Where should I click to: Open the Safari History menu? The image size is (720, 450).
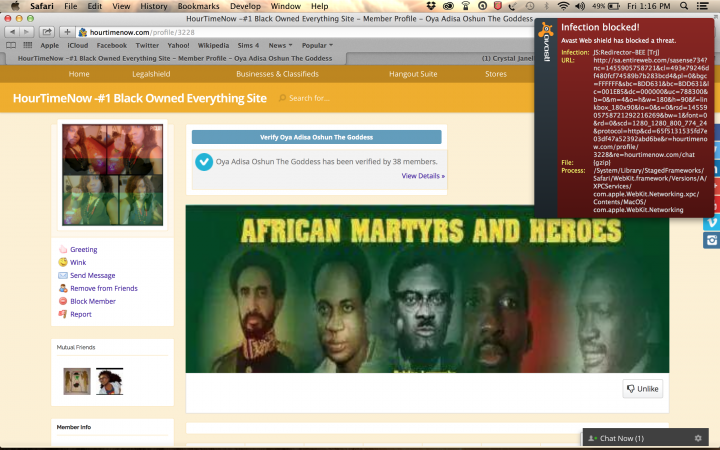[154, 6]
